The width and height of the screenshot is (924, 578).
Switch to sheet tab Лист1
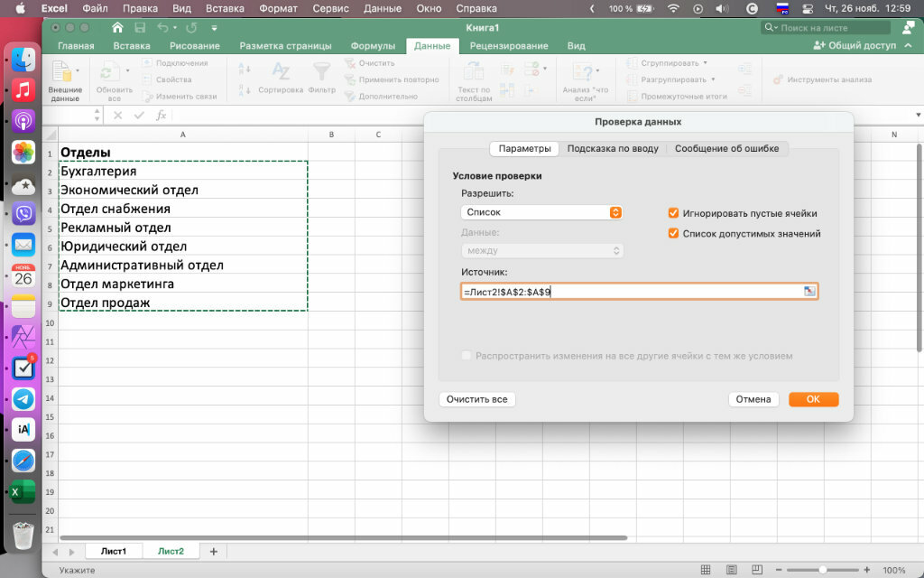pos(114,552)
